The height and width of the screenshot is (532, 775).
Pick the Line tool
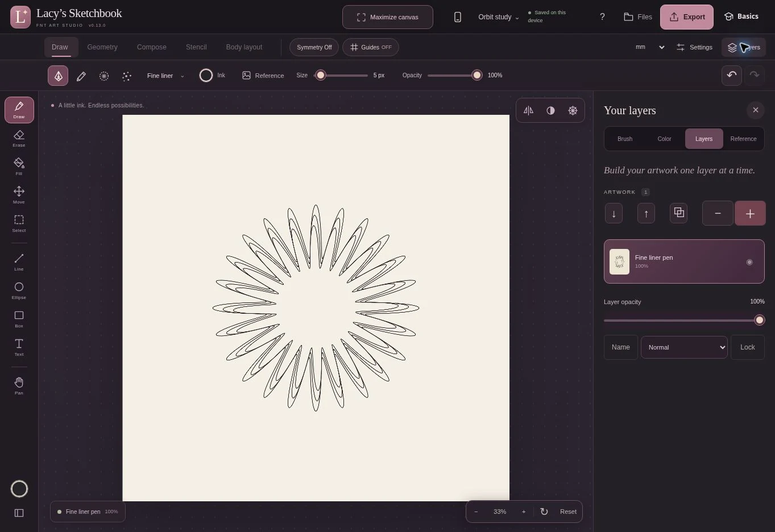click(x=19, y=262)
